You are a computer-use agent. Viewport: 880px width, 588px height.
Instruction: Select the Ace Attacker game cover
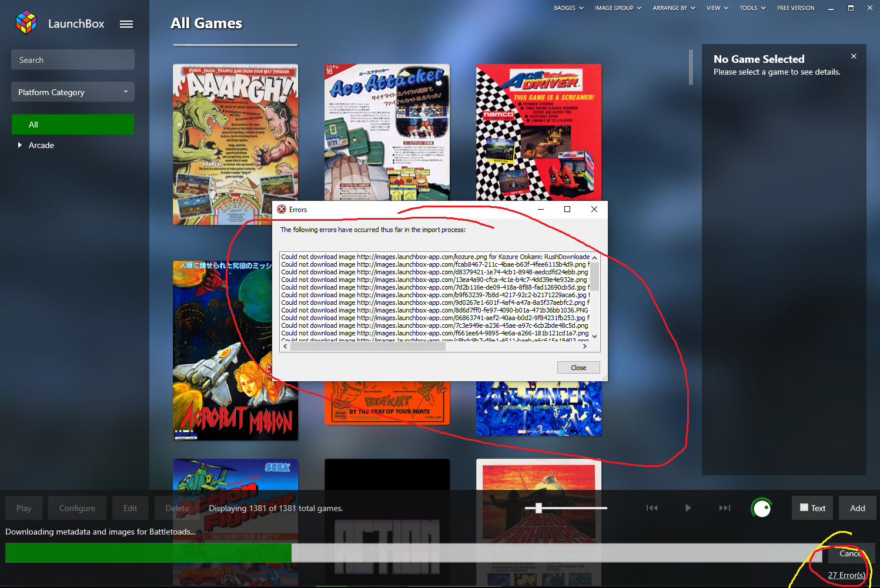pos(387,133)
